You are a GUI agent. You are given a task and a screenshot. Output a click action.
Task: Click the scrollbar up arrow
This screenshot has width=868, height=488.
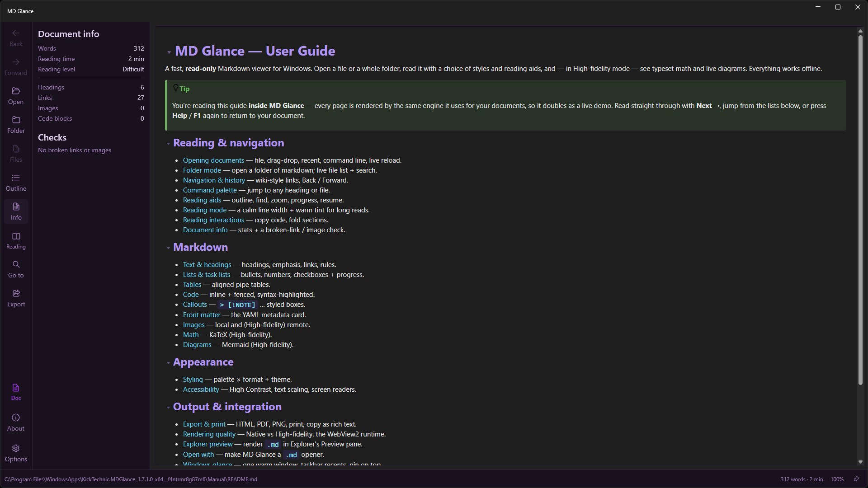(860, 31)
